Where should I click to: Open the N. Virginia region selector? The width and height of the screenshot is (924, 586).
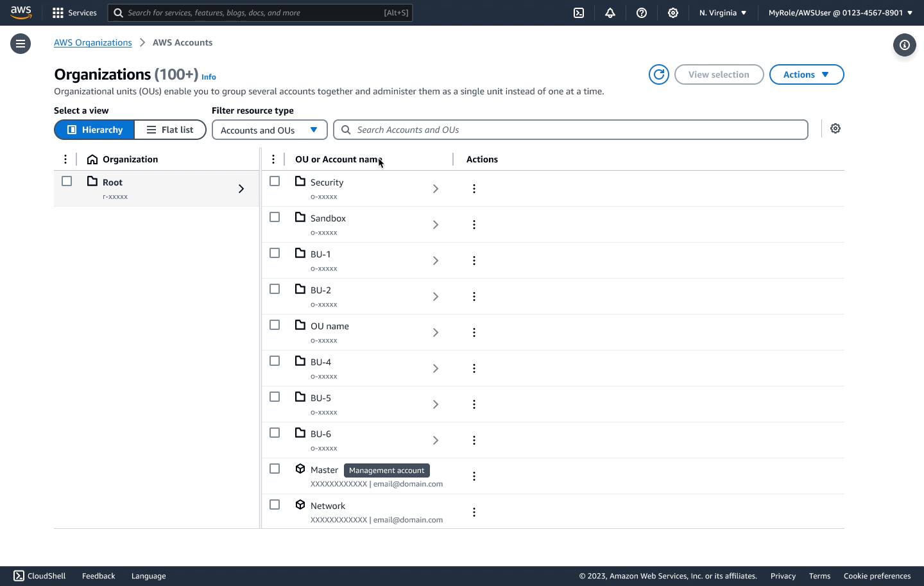723,12
